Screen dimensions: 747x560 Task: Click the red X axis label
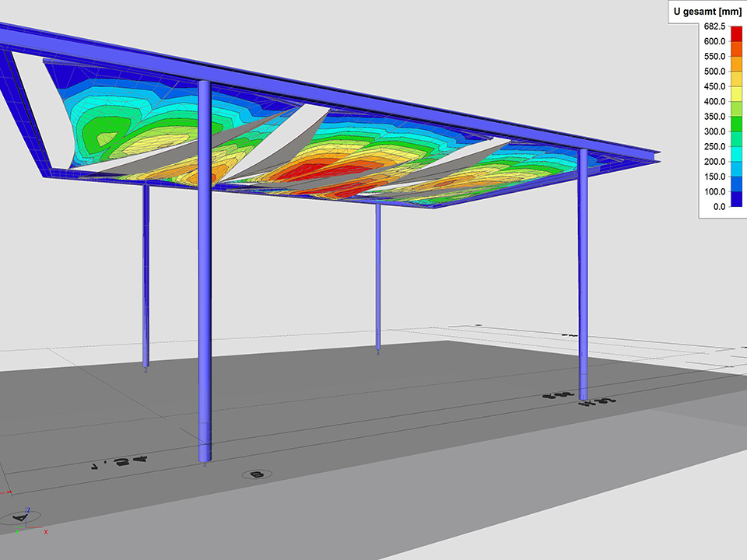click(x=46, y=532)
